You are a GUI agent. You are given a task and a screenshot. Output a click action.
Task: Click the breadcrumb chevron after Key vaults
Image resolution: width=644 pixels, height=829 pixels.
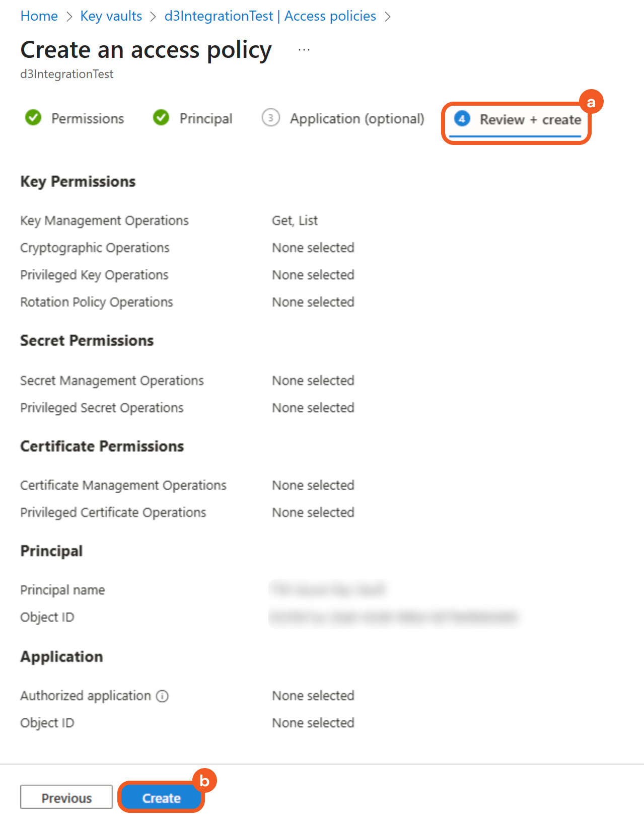coord(153,17)
